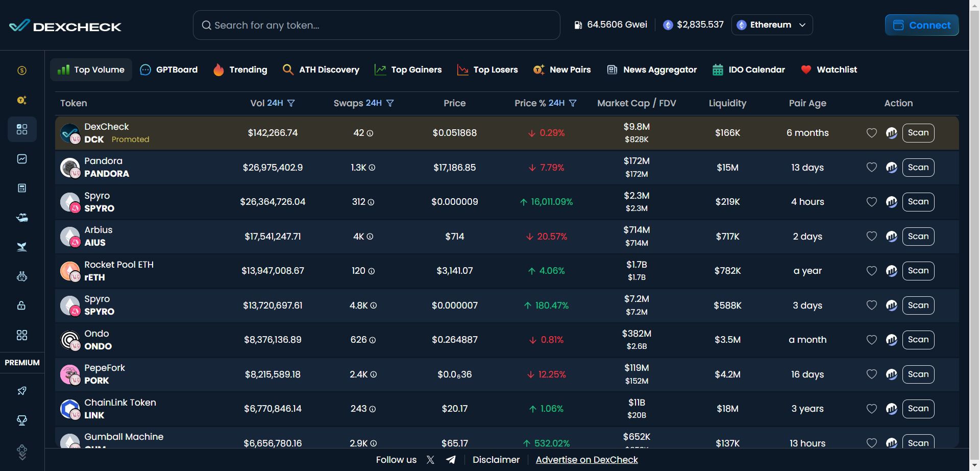This screenshot has width=980, height=471.
Task: Click the Connect wallet button
Action: (921, 25)
